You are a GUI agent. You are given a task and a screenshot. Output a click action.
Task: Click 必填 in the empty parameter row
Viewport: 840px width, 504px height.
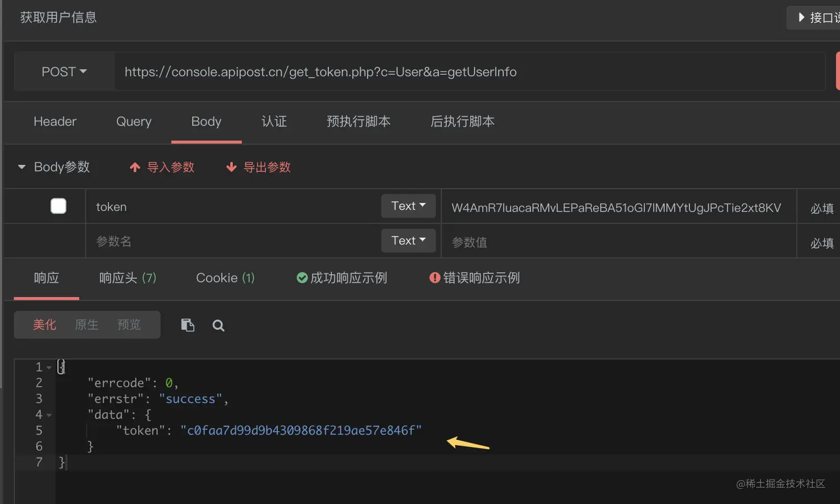[822, 243]
